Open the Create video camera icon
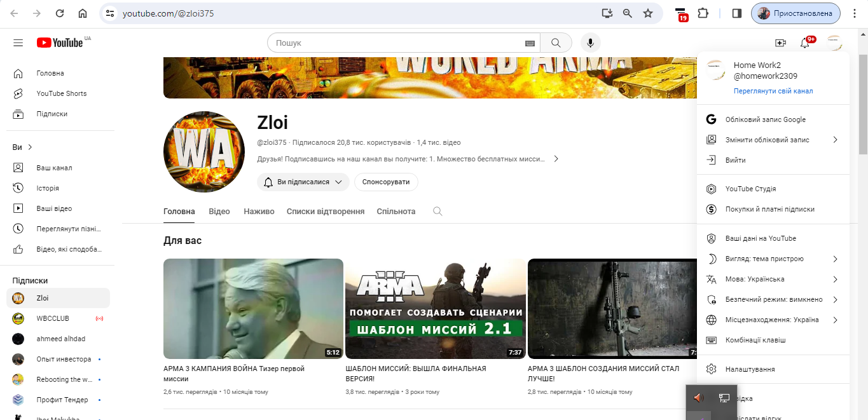This screenshot has height=420, width=868. pos(781,43)
